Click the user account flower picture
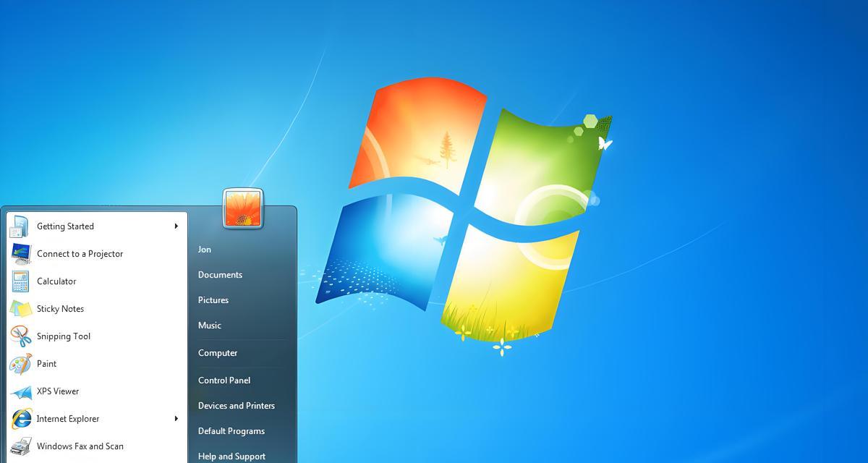868x463 pixels. click(243, 208)
